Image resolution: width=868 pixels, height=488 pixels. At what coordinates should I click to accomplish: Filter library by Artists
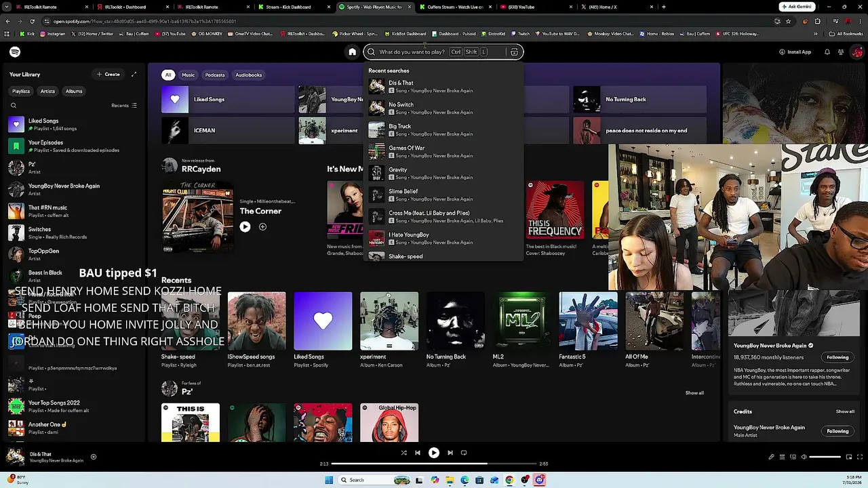coord(47,91)
